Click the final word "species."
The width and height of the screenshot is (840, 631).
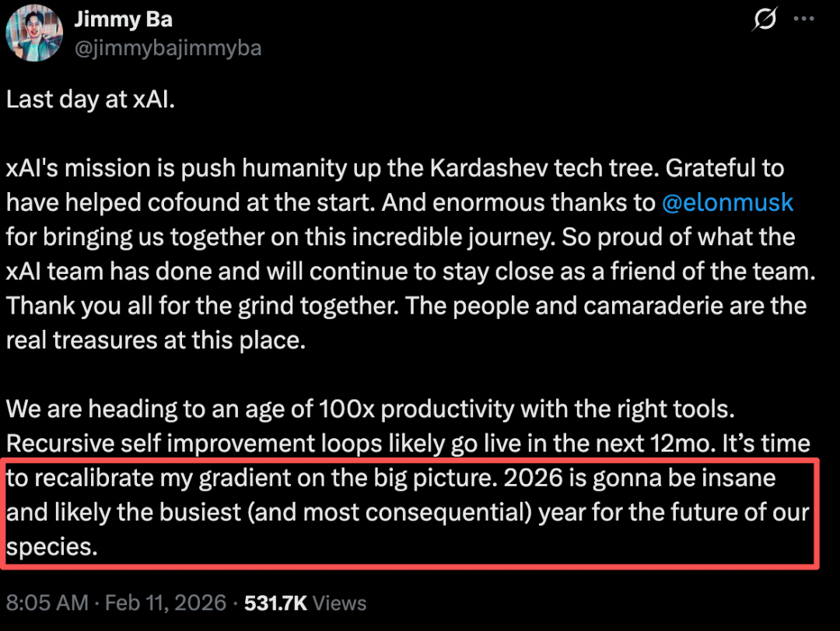[x=52, y=545]
